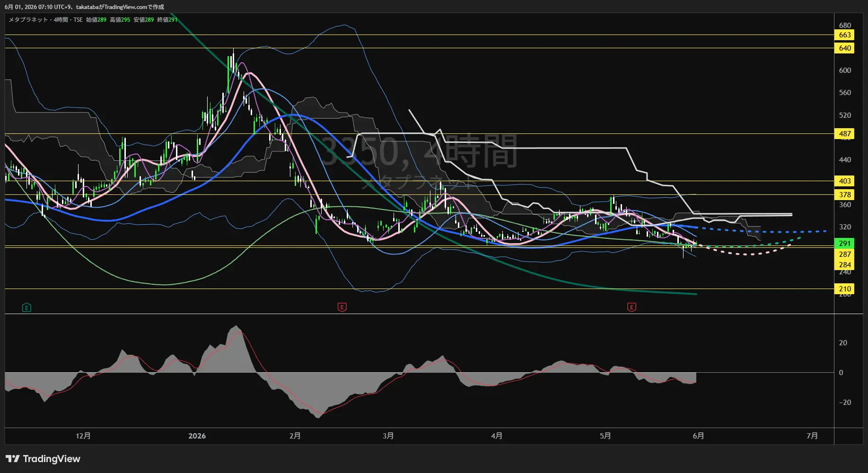Viewport: 868px width, 473px height.
Task: Click the 360 tick on price axis
Action: (x=845, y=205)
